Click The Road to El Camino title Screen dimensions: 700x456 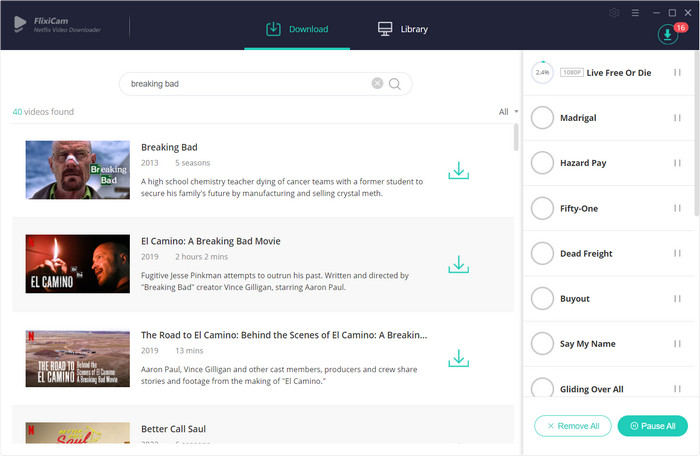coord(284,335)
